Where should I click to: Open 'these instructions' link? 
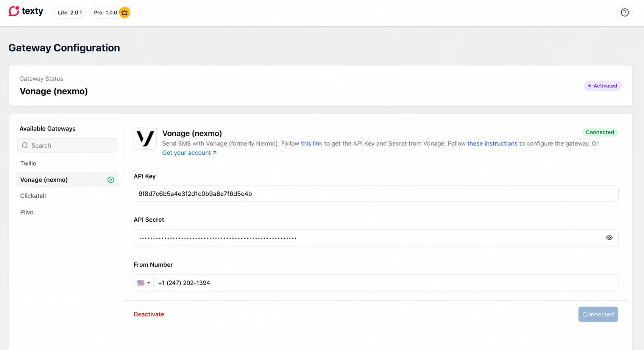492,143
